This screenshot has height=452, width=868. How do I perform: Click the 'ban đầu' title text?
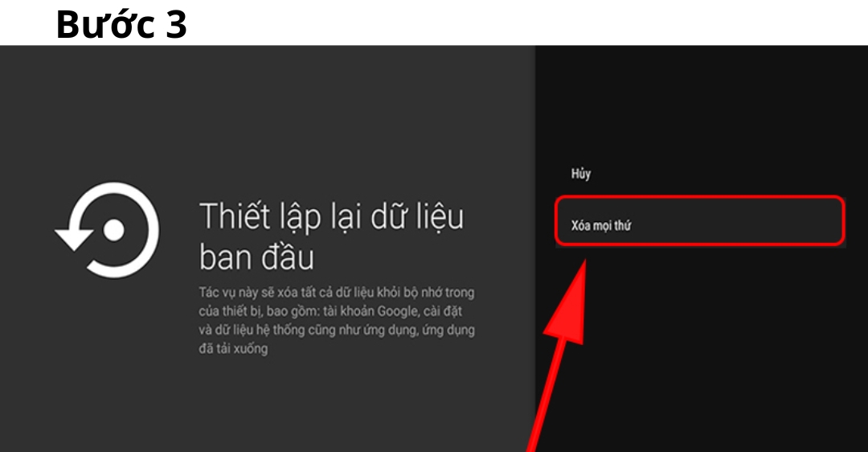click(256, 257)
